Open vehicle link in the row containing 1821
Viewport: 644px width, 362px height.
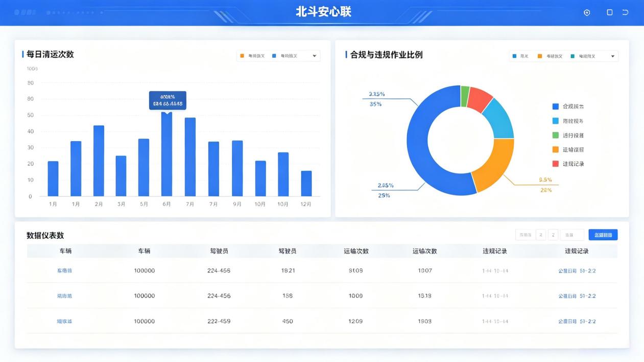click(x=64, y=270)
